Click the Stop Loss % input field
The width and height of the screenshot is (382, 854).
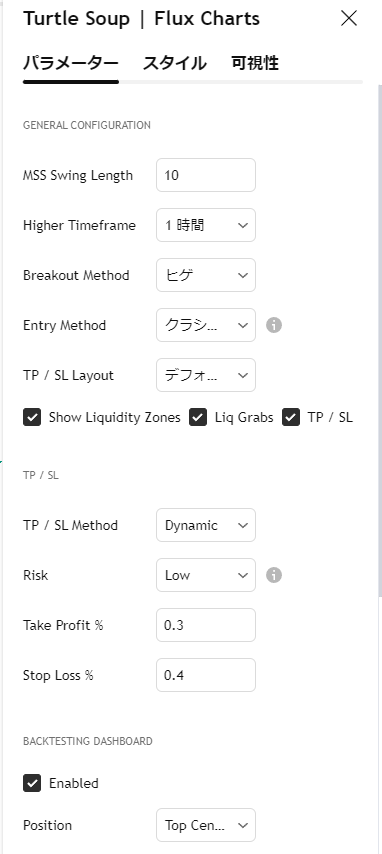coord(206,675)
